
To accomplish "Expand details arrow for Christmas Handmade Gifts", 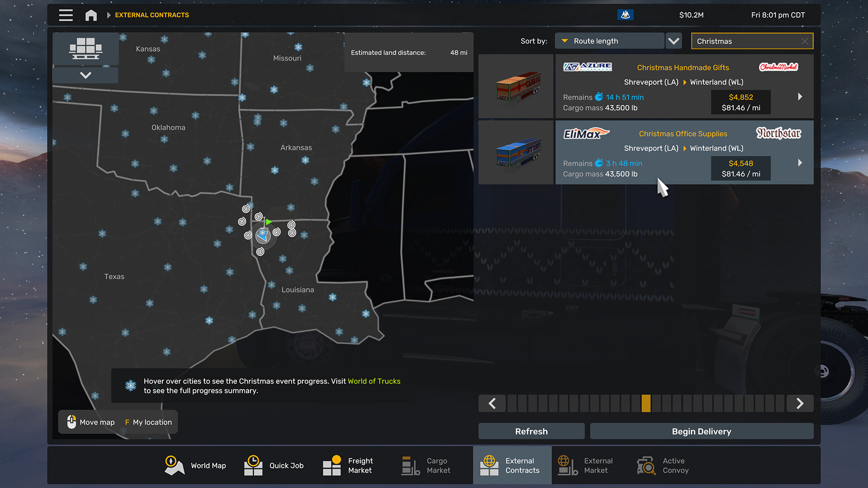I will point(800,97).
